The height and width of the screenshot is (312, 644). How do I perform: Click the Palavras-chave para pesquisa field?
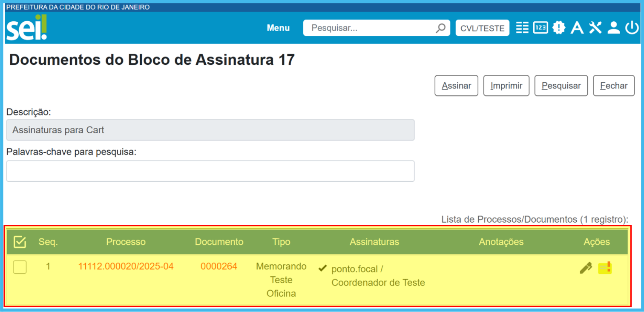[210, 171]
